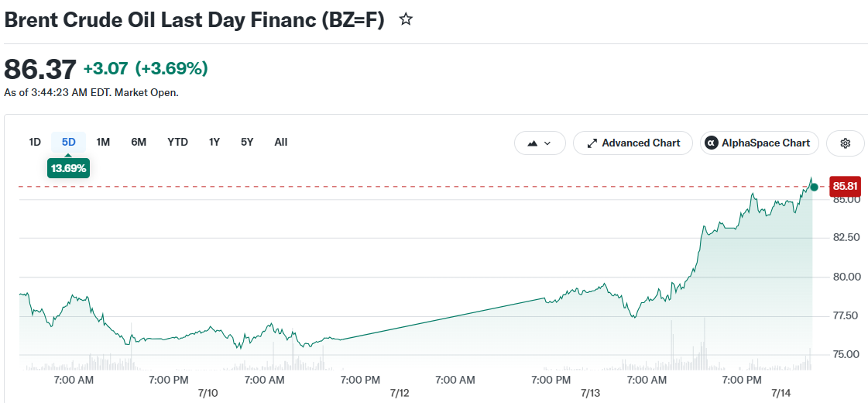The width and height of the screenshot is (868, 403).
Task: Select the 5D range tab
Action: click(68, 142)
